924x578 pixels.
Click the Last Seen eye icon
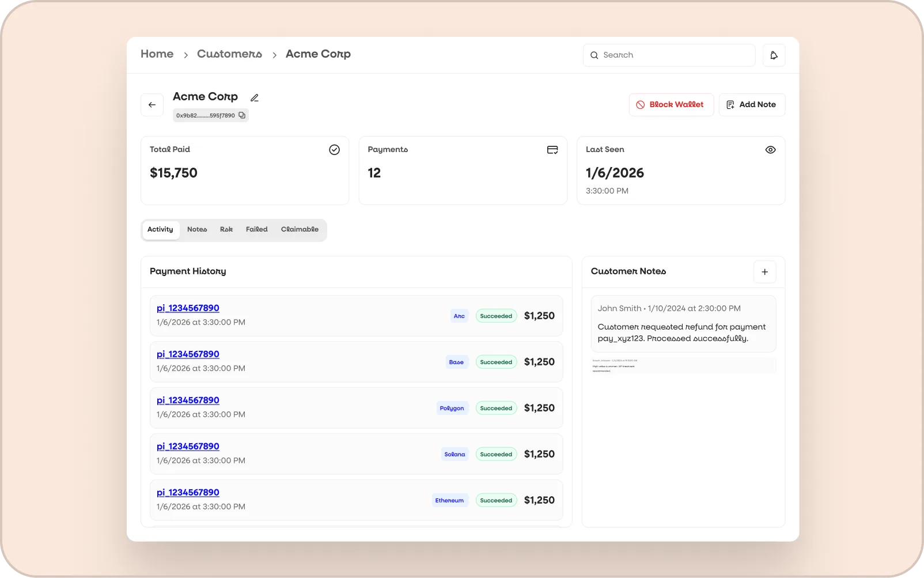[x=770, y=150]
